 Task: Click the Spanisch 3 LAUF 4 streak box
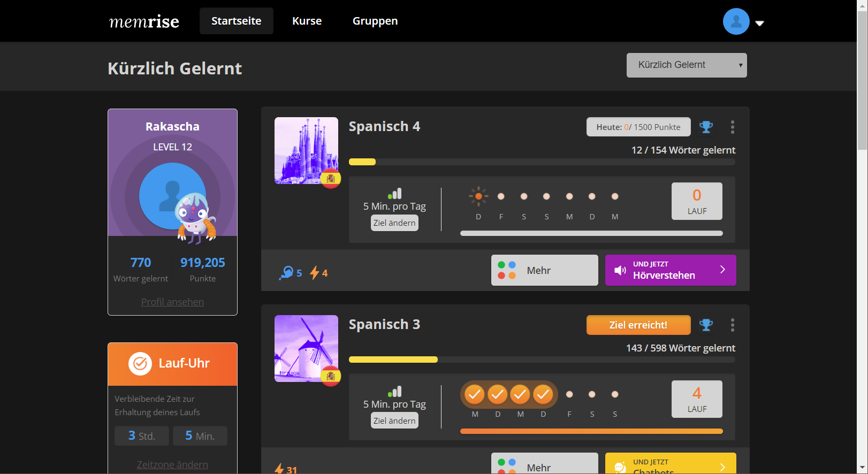coord(697,399)
